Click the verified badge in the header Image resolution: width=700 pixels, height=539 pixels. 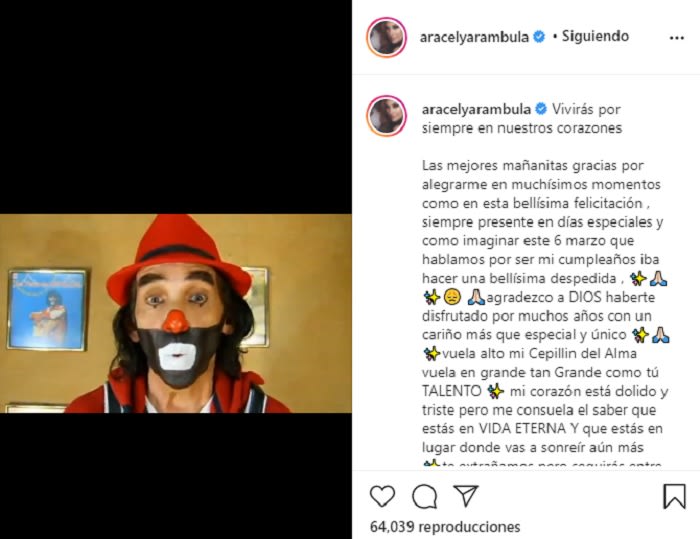tap(539, 37)
